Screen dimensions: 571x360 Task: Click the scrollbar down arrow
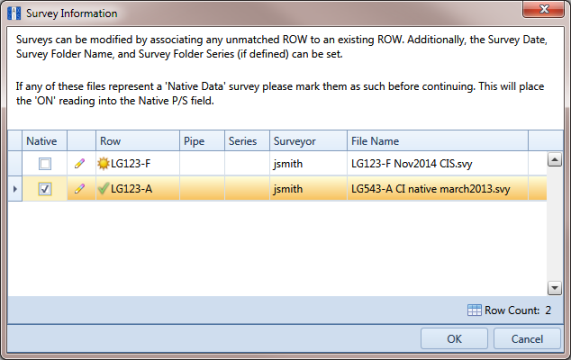554,288
